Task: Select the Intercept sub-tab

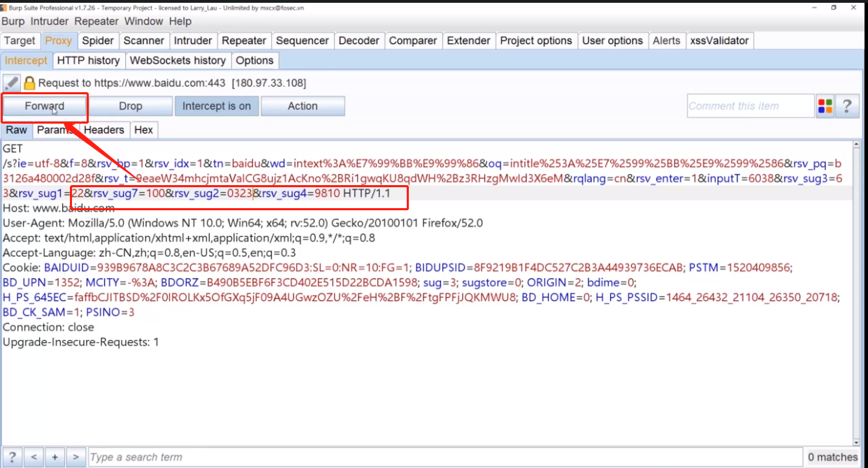Action: pyautogui.click(x=27, y=60)
